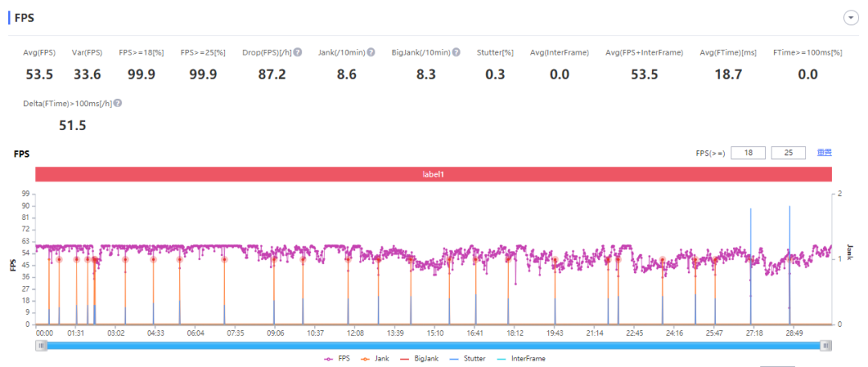Click the Avg(InterFrame) label

559,52
